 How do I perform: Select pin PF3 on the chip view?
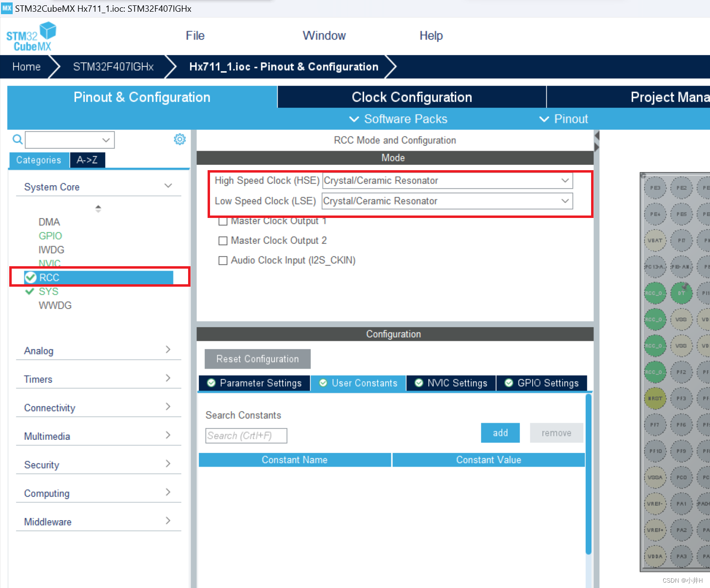(681, 398)
